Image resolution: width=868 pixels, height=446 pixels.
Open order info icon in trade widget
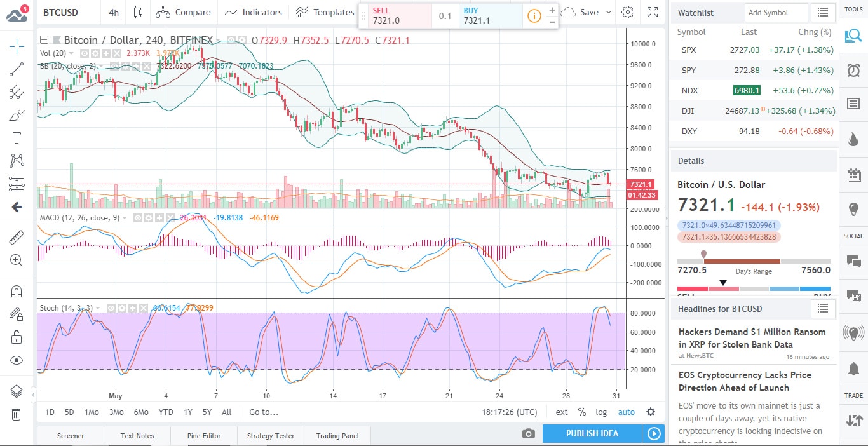[534, 16]
